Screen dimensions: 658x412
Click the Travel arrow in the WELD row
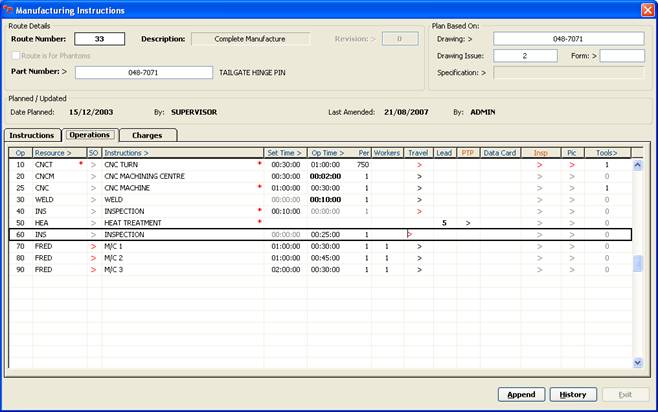point(419,200)
